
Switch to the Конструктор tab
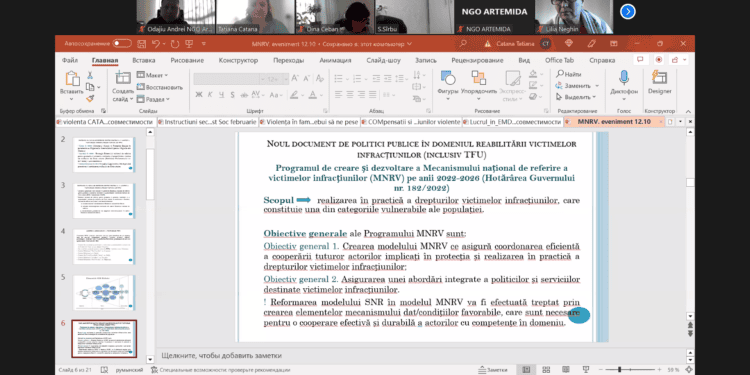point(238,60)
